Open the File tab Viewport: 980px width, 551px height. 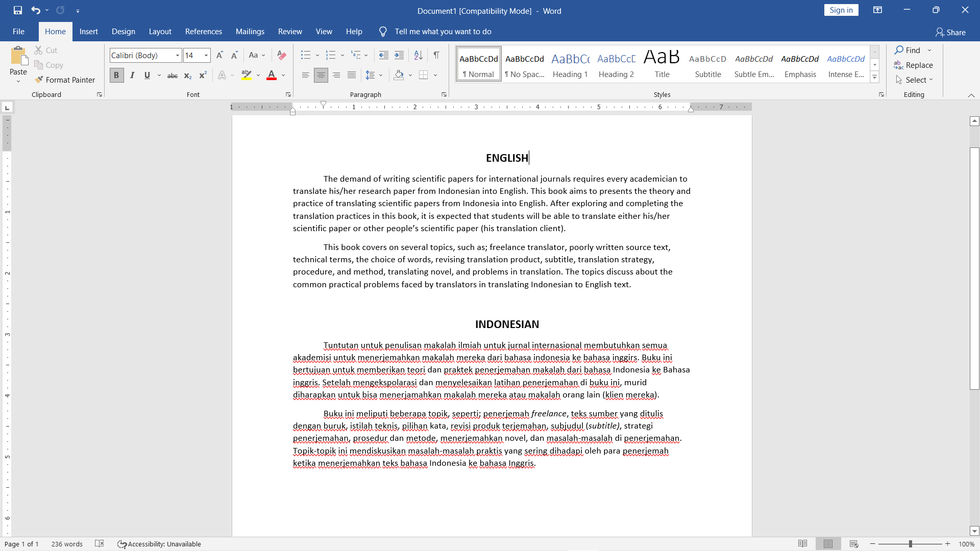pos(18,32)
